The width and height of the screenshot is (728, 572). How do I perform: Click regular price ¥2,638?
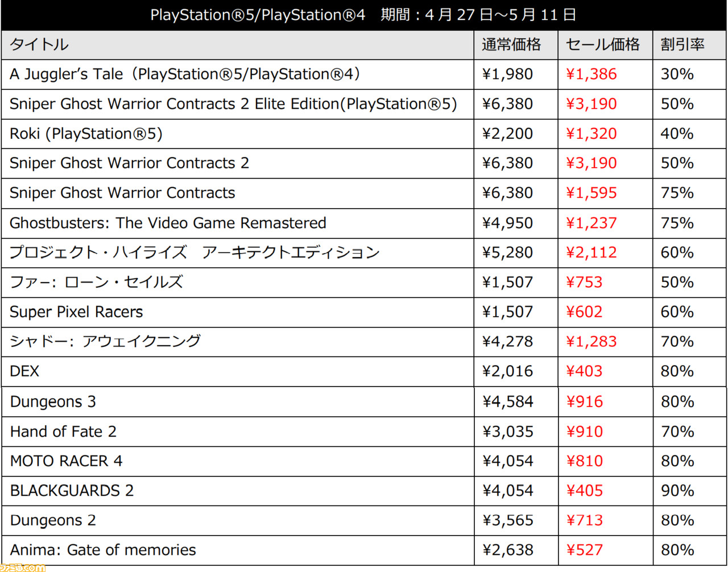507,550
